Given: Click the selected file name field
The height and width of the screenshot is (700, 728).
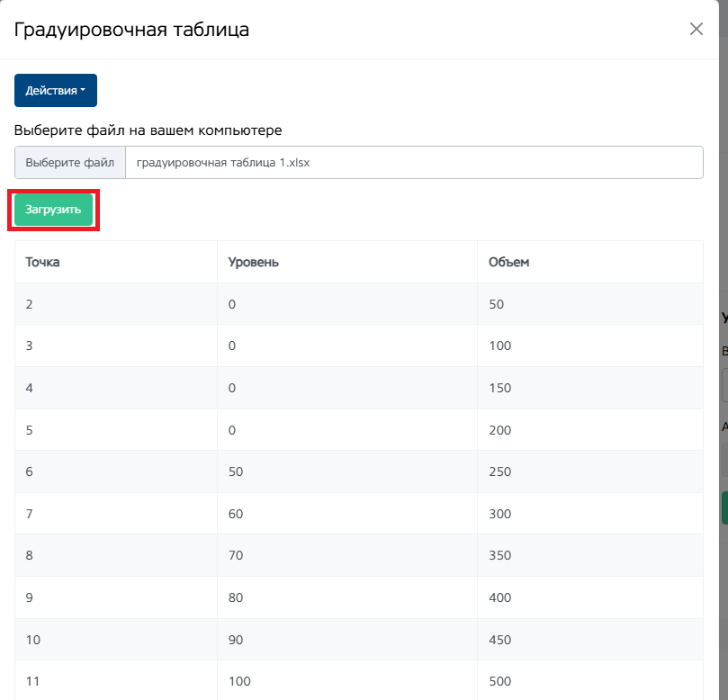Looking at the screenshot, I should (414, 163).
